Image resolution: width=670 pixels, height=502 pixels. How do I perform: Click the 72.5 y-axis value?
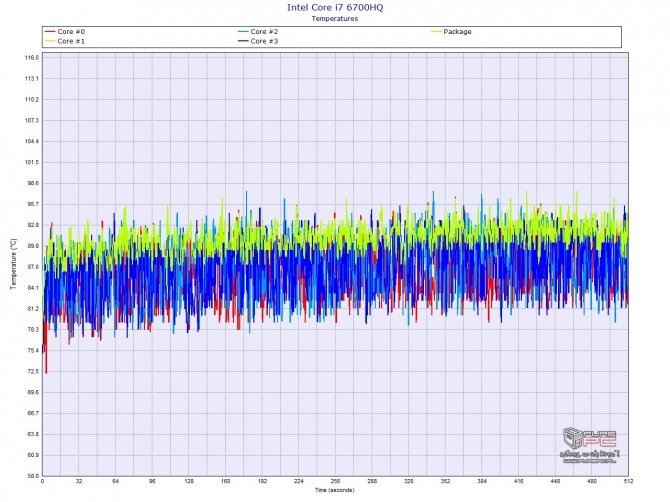[32, 372]
